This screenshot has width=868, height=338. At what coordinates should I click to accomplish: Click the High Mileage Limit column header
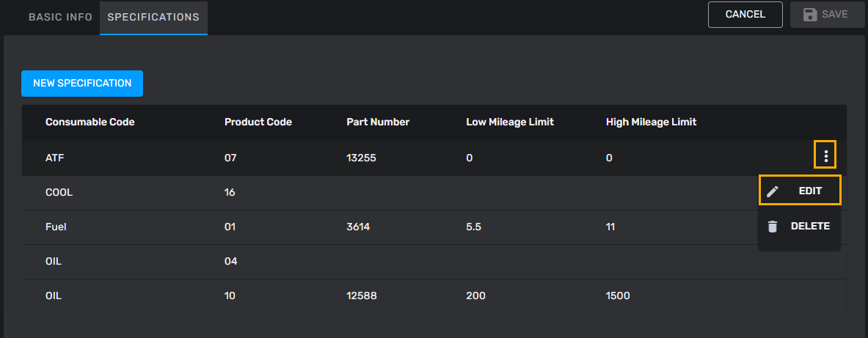point(651,122)
